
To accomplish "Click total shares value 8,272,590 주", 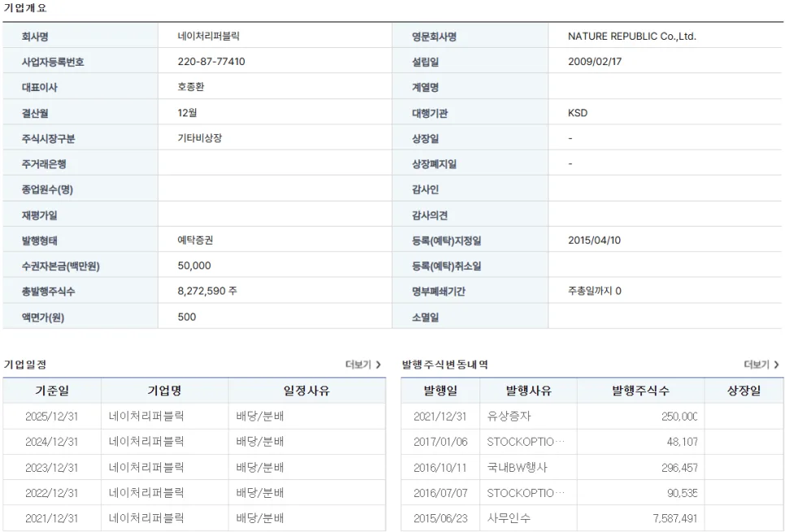I will coord(207,291).
